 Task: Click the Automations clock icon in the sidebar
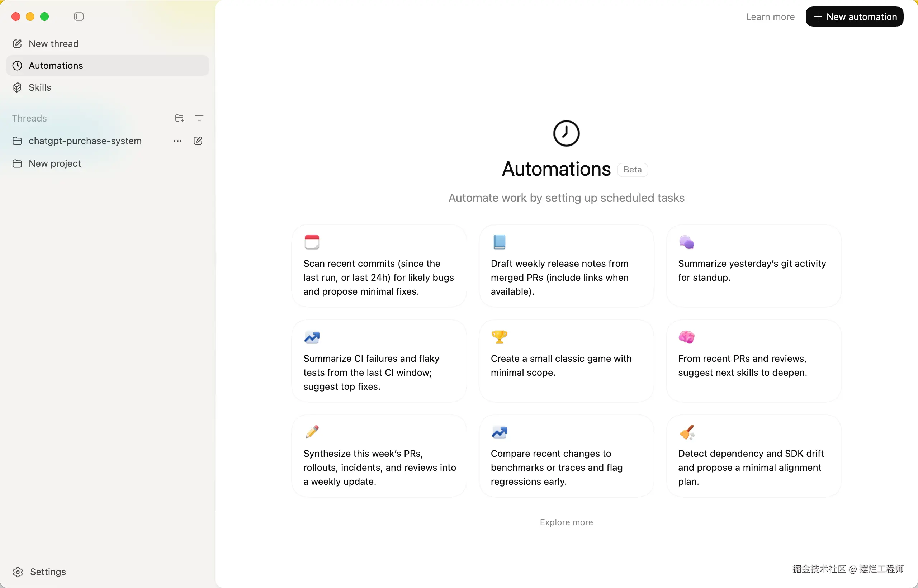click(x=17, y=66)
